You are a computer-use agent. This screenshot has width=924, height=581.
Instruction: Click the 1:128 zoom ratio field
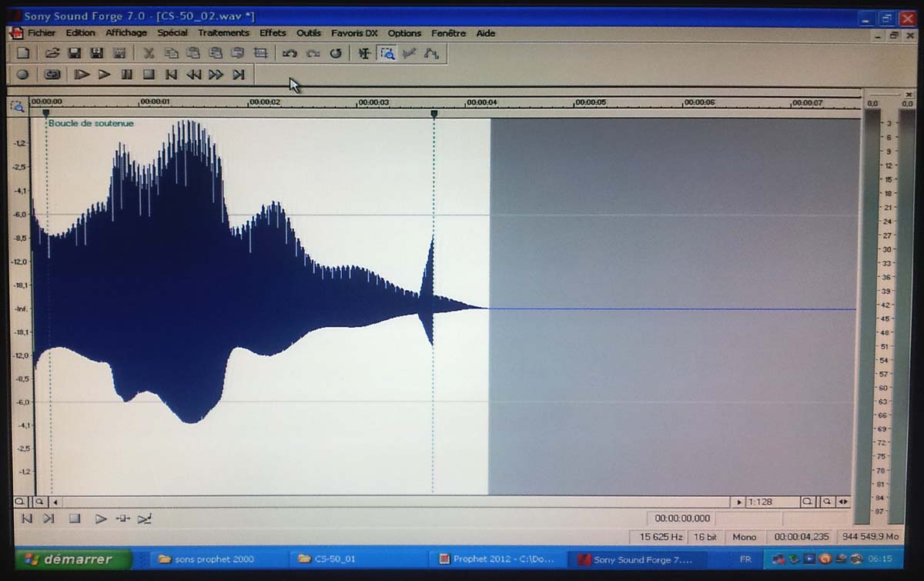pyautogui.click(x=772, y=502)
